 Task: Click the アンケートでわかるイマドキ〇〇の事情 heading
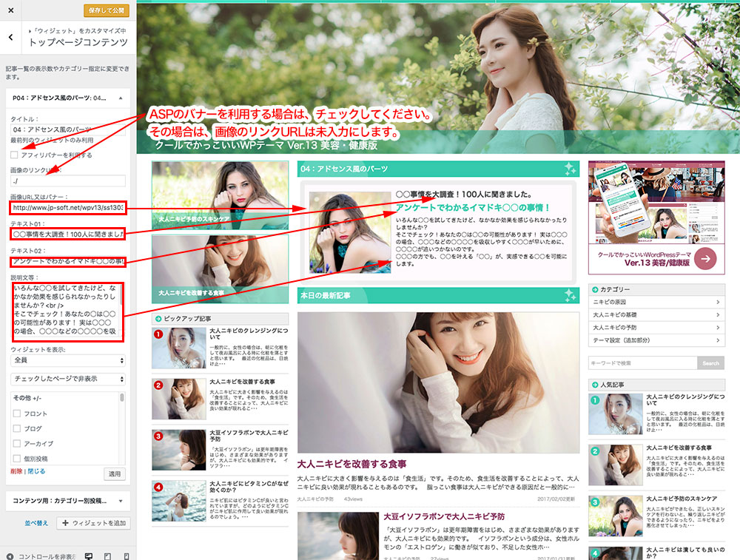[x=472, y=208]
